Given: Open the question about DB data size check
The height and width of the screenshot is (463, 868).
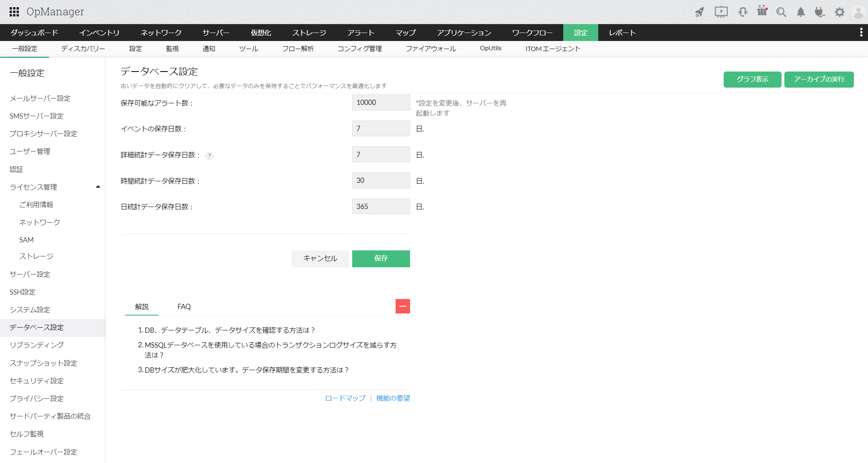Looking at the screenshot, I should tap(230, 330).
